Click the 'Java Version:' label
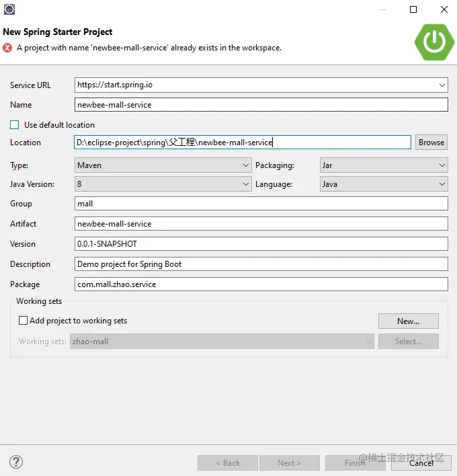The image size is (457, 476). (32, 184)
